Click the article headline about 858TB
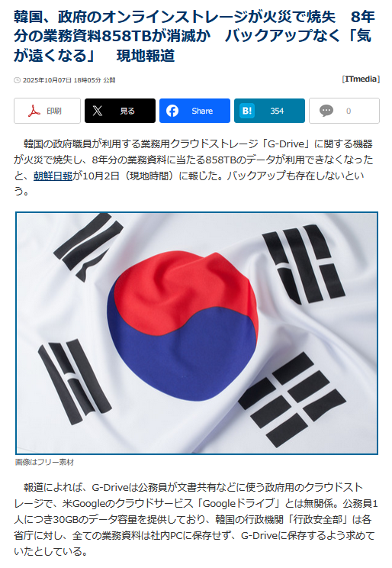392x568 pixels. coord(194,36)
